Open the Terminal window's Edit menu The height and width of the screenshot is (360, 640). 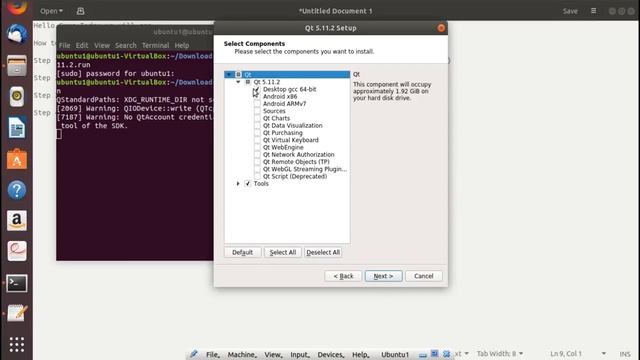[x=82, y=45]
